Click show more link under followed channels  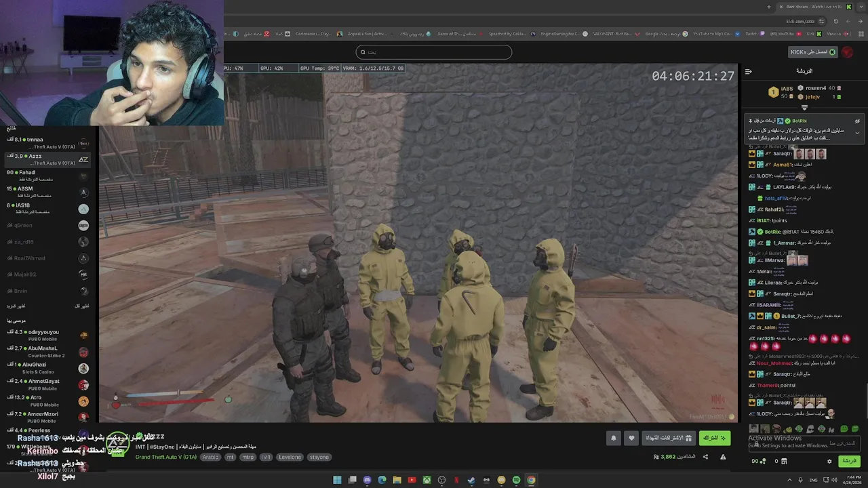coord(16,306)
